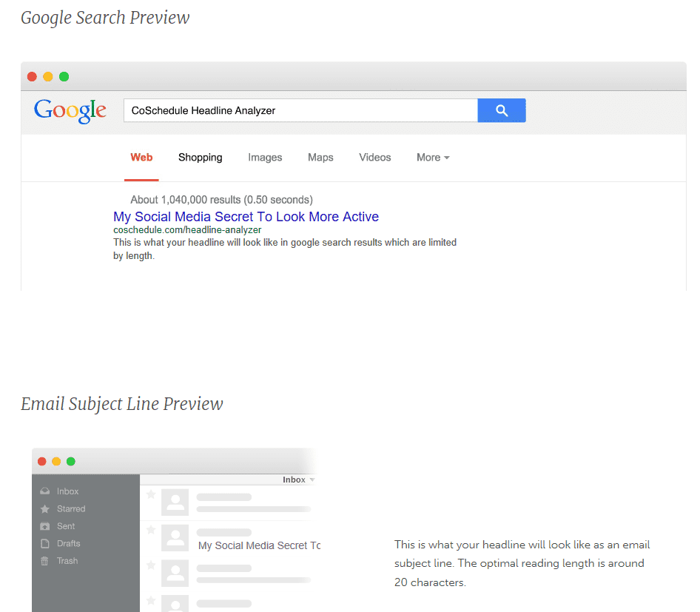Open the Inbox dropdown in email header
The height and width of the screenshot is (612, 700).
coord(299,480)
